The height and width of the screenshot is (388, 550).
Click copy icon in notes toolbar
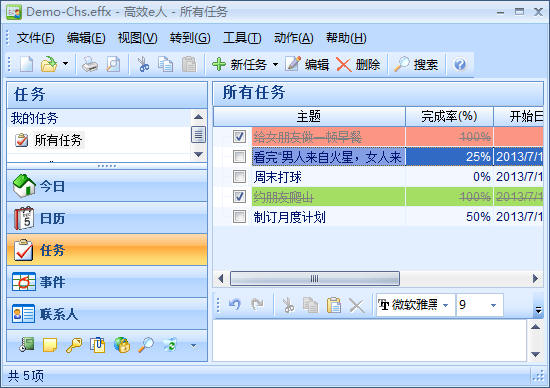310,305
